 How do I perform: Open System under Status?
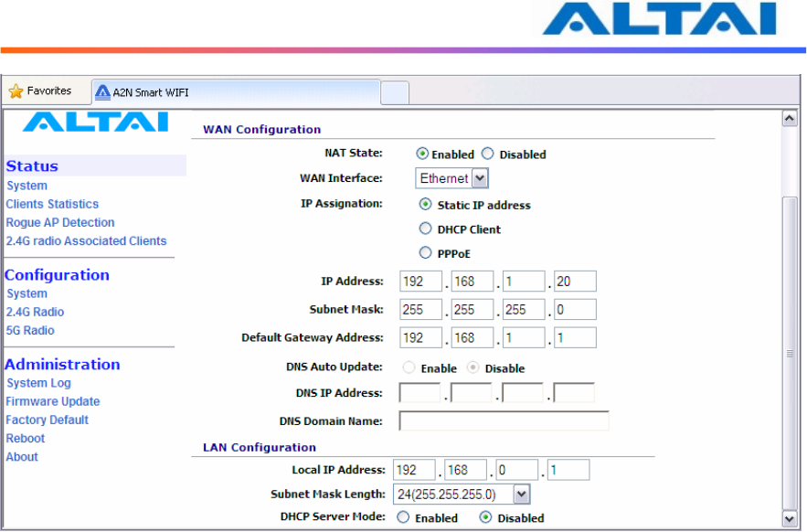click(27, 186)
